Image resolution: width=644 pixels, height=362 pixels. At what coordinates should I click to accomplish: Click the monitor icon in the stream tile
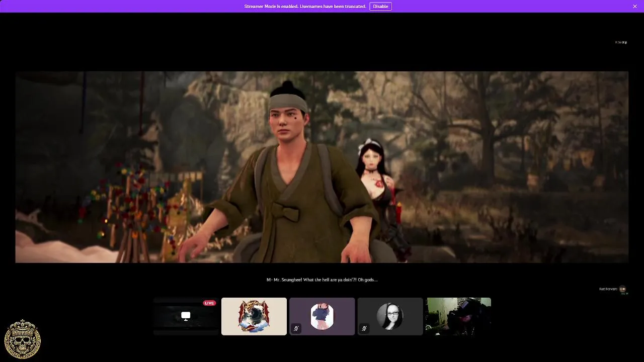point(186,316)
